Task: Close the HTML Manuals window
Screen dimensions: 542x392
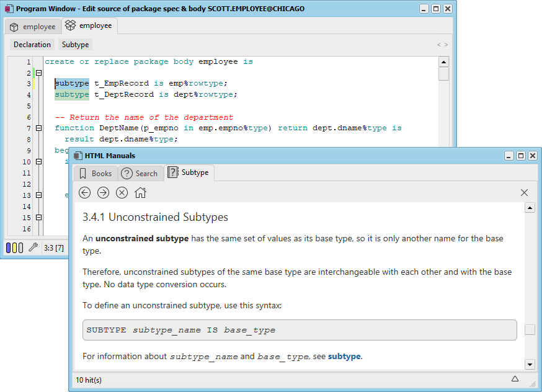Action: pos(533,156)
